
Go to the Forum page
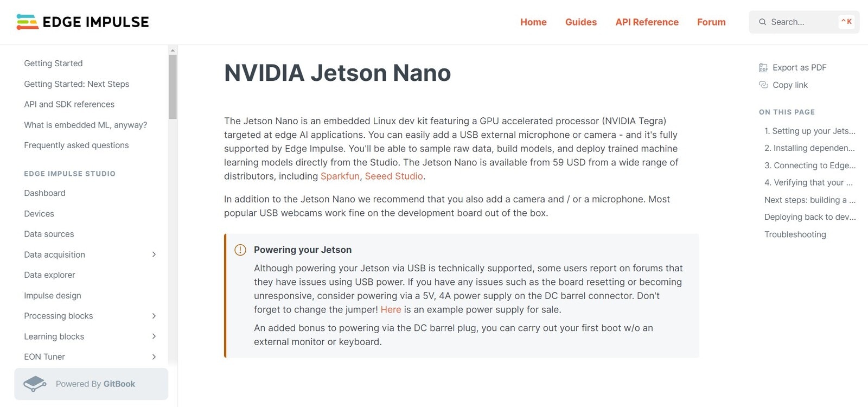click(x=711, y=22)
